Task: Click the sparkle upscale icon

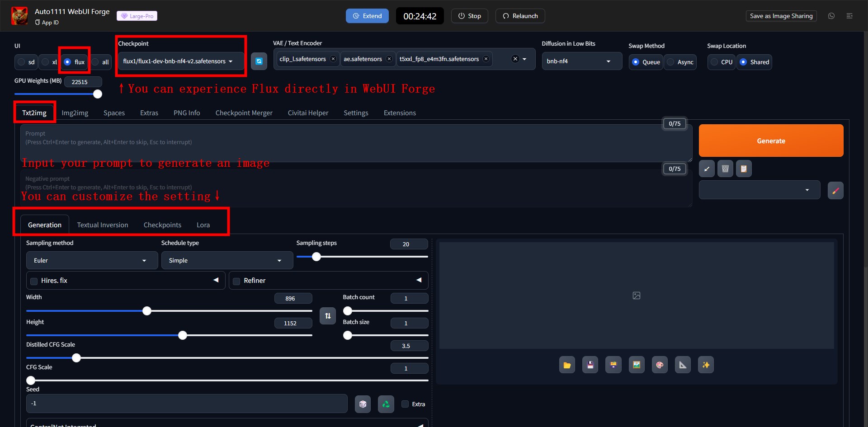Action: (x=706, y=365)
